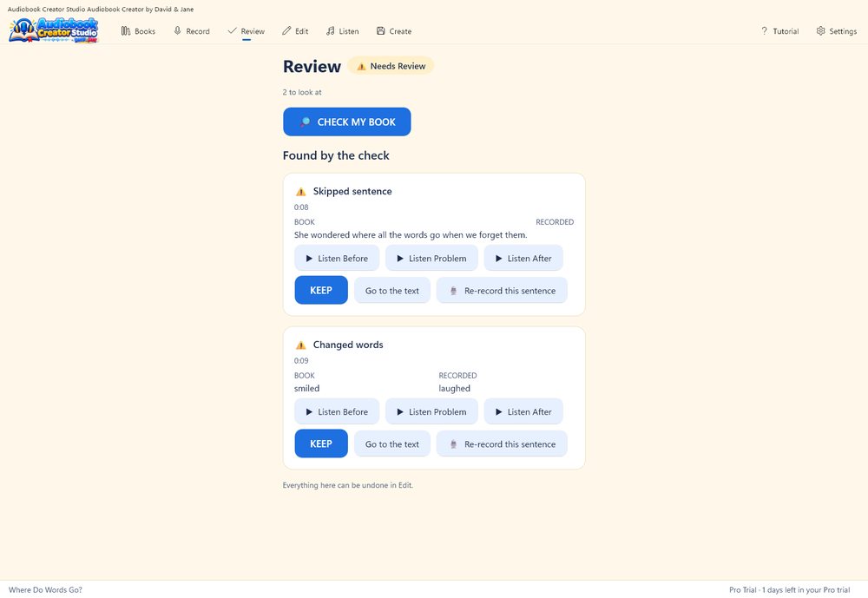Click the mic icon in Skipped sentence re-record
Viewport: 868px width, 598px height.
point(453,291)
